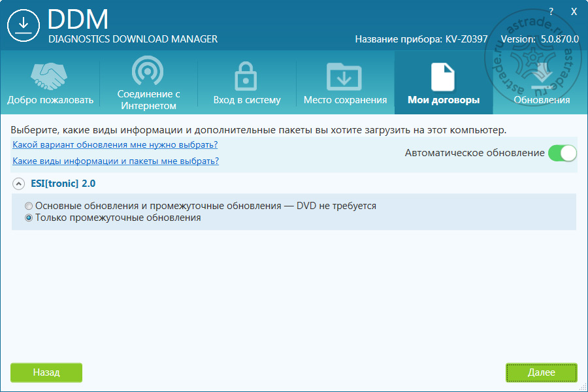Click the My contracts document icon
The width and height of the screenshot is (588, 392).
click(442, 77)
